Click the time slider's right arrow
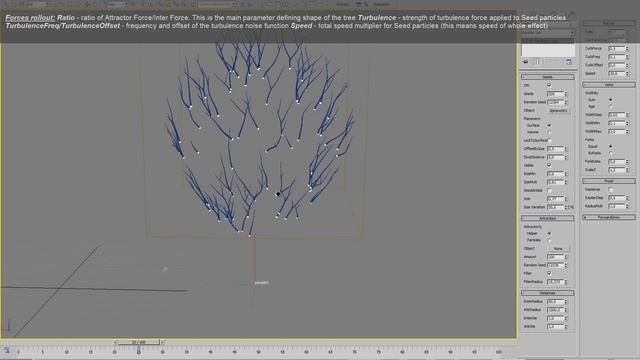The width and height of the screenshot is (640, 360). 162,342
